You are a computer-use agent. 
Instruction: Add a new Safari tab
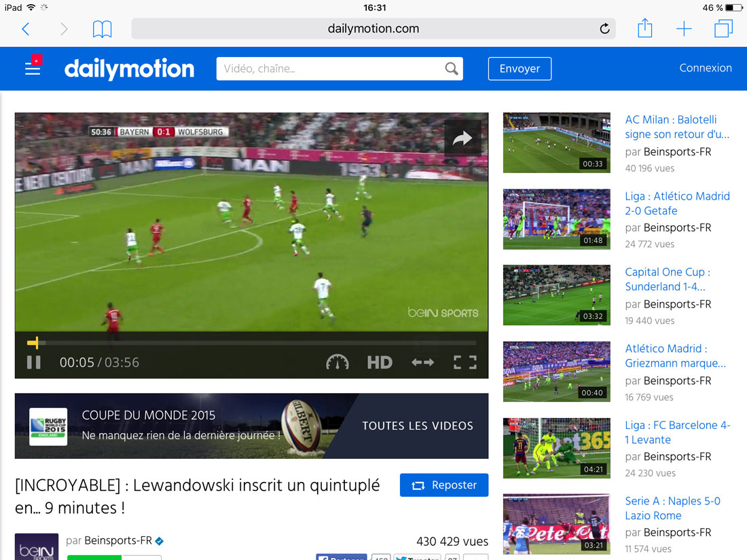click(684, 29)
